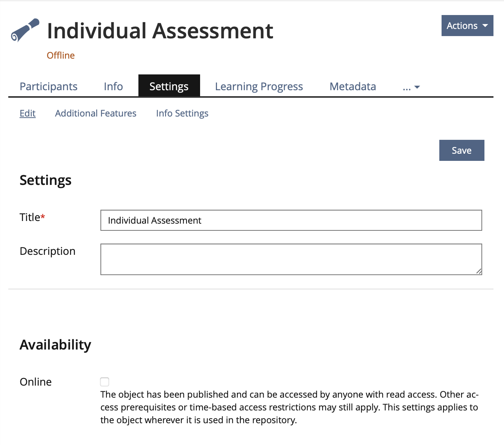Click the Individual Assessment scroll icon
The height and width of the screenshot is (445, 504).
pyautogui.click(x=25, y=30)
